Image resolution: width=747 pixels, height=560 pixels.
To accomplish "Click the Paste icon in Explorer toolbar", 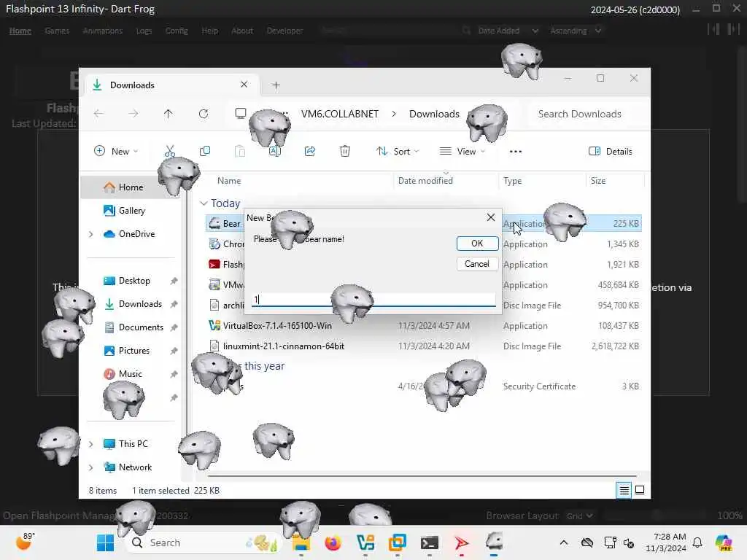I will tap(240, 152).
